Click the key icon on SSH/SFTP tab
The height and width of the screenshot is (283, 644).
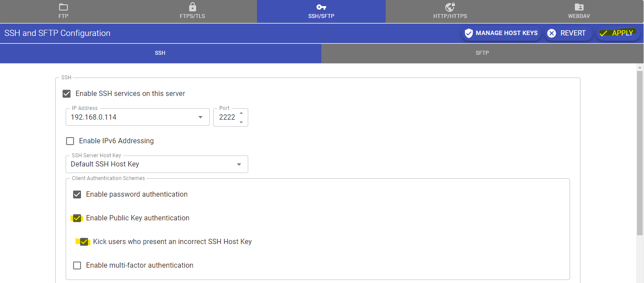321,7
